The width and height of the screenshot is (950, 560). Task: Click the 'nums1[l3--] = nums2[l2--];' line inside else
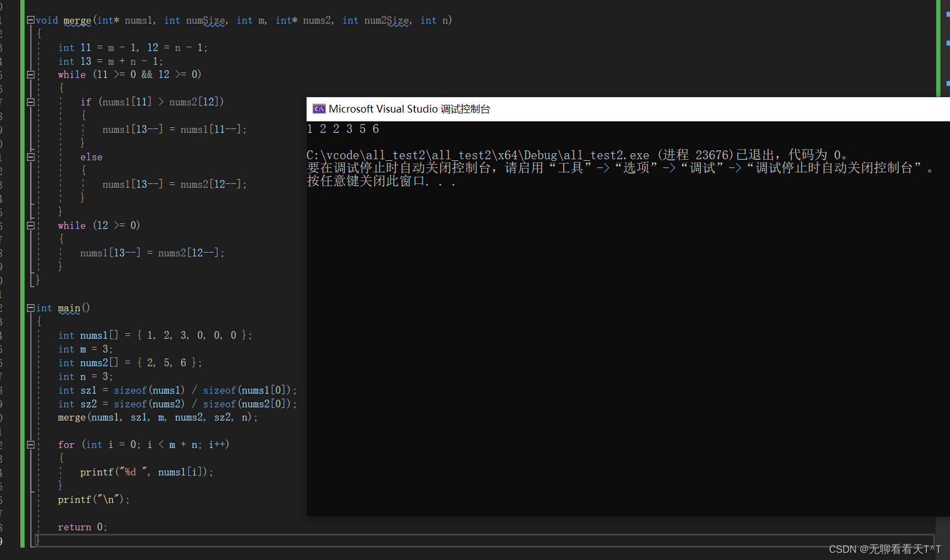174,184
